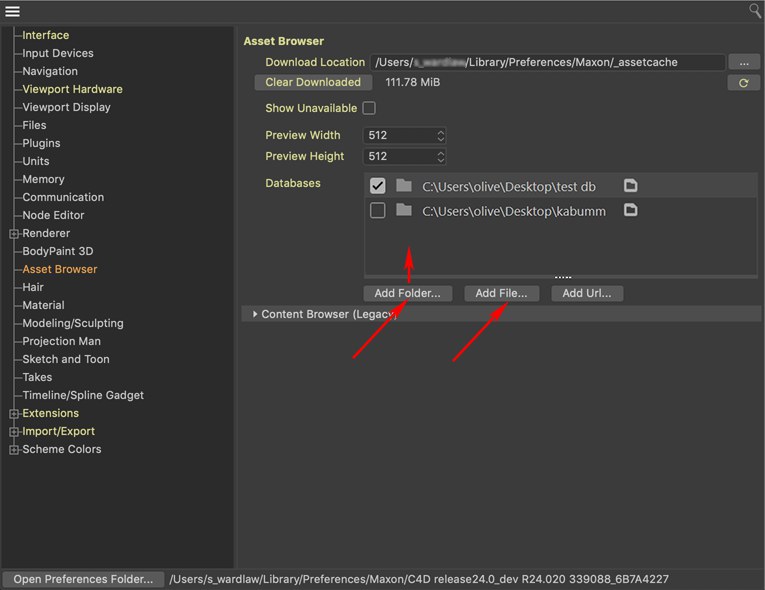Click the Download Location path field
The height and width of the screenshot is (590, 765).
(547, 62)
